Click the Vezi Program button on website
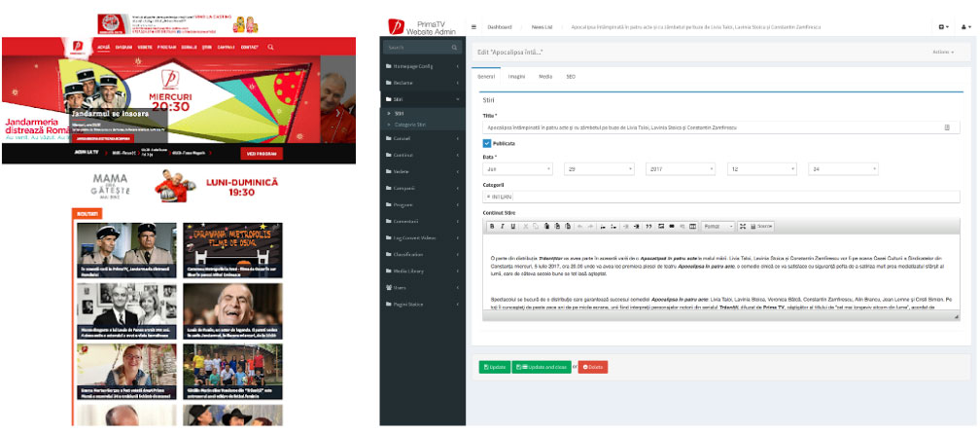Image resolution: width=980 pixels, height=434 pixels. click(262, 153)
